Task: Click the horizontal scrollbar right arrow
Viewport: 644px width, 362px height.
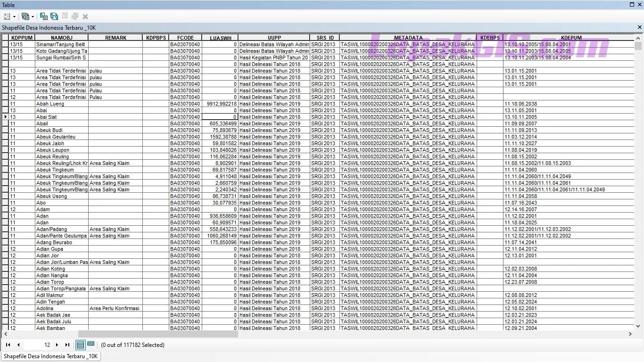Action: [630, 334]
